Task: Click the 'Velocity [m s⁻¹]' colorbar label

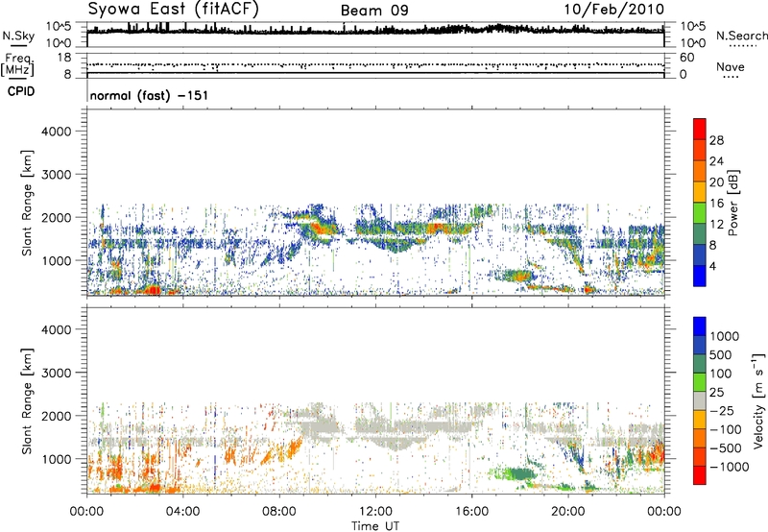Action: pos(758,400)
